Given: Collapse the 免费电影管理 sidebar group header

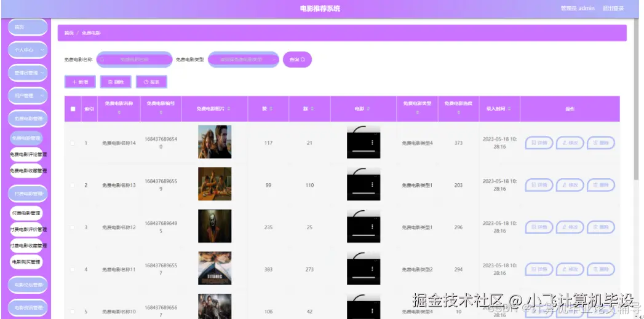Looking at the screenshot, I should [x=28, y=119].
